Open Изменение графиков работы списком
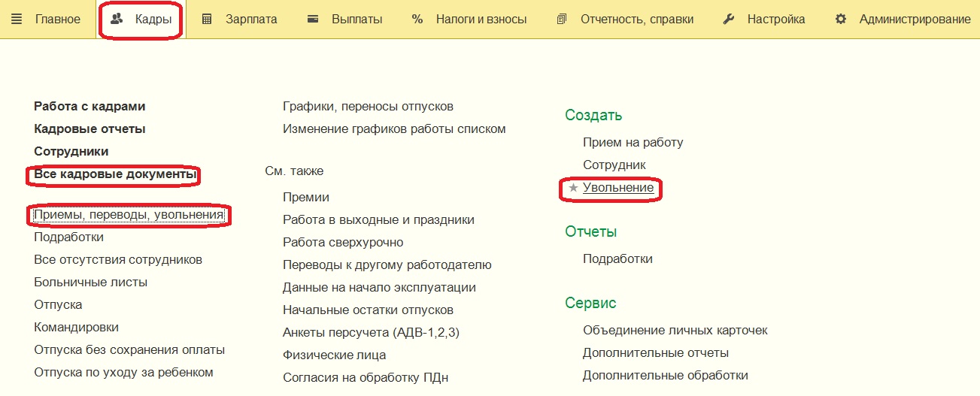980x396 pixels. (x=394, y=129)
